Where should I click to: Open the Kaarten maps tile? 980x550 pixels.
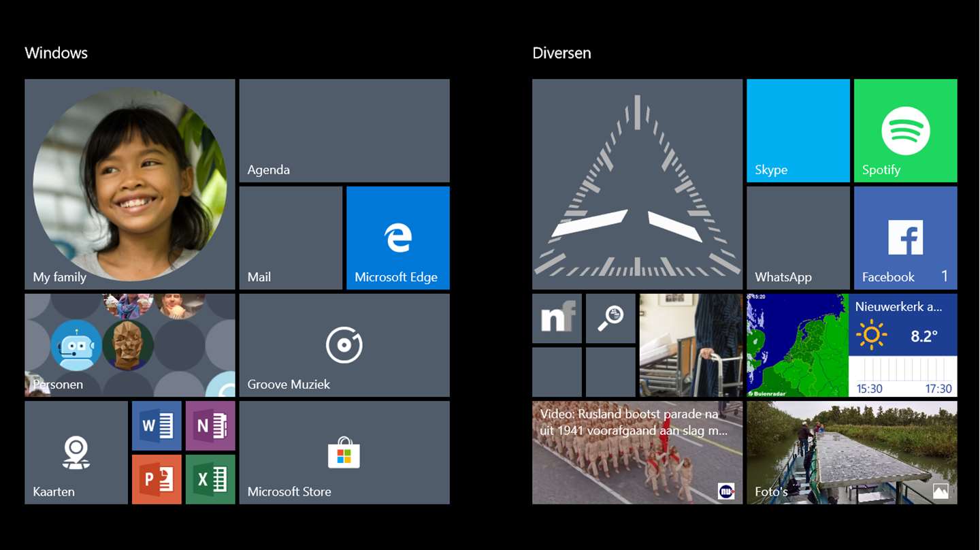(x=76, y=453)
